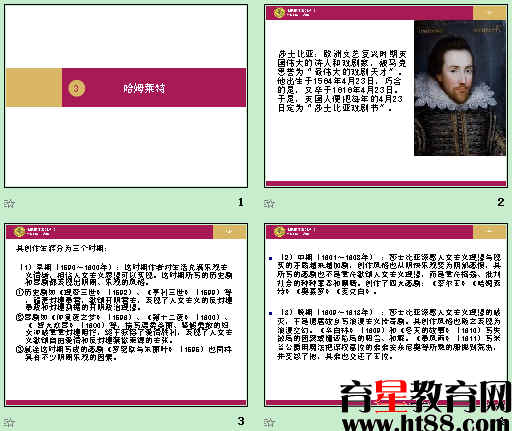The width and height of the screenshot is (512, 431).
Task: Click the logo emblem in slide 3 header
Action: pyautogui.click(x=19, y=232)
